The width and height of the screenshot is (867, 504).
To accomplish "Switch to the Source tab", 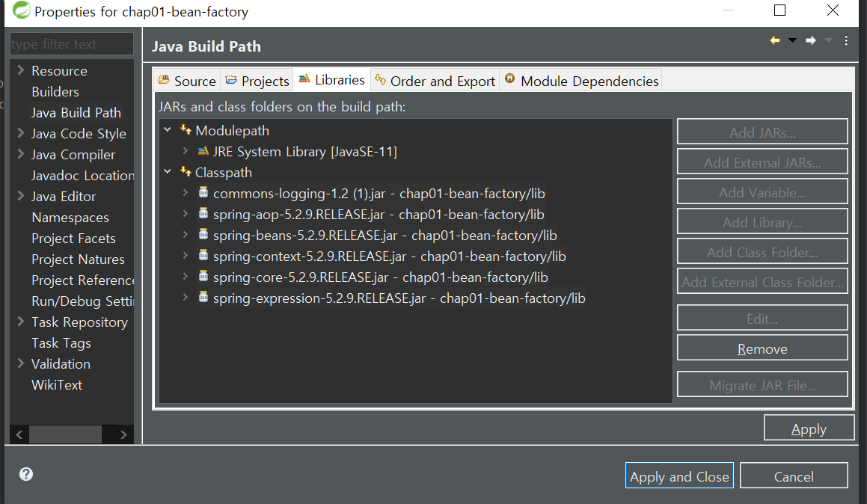I will (x=187, y=81).
